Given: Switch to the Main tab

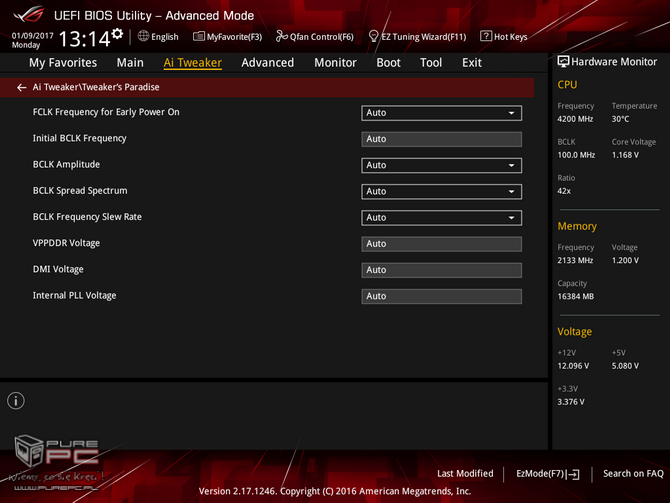Looking at the screenshot, I should [130, 63].
